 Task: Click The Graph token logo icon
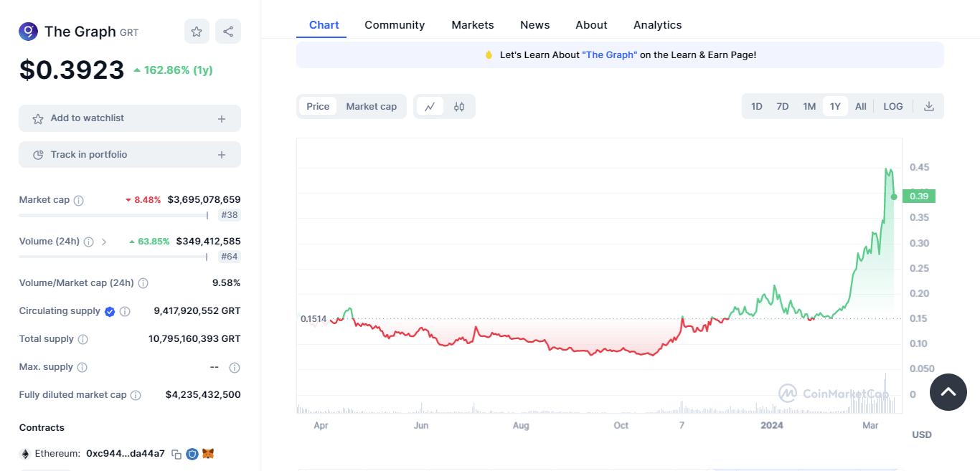click(28, 32)
